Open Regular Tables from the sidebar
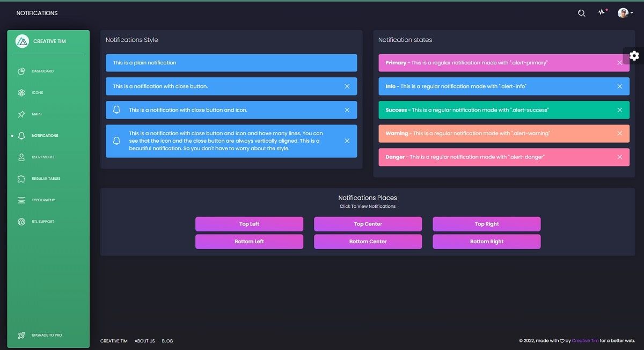644x350 pixels. pyautogui.click(x=20, y=178)
